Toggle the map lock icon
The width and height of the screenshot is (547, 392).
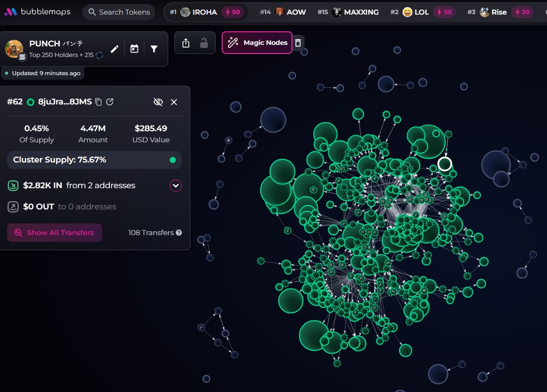click(204, 43)
